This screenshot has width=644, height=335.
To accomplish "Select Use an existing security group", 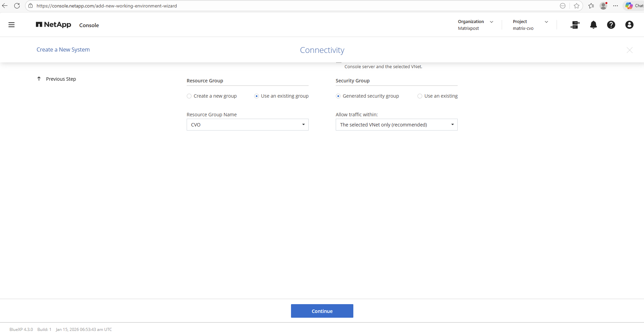I will point(420,96).
